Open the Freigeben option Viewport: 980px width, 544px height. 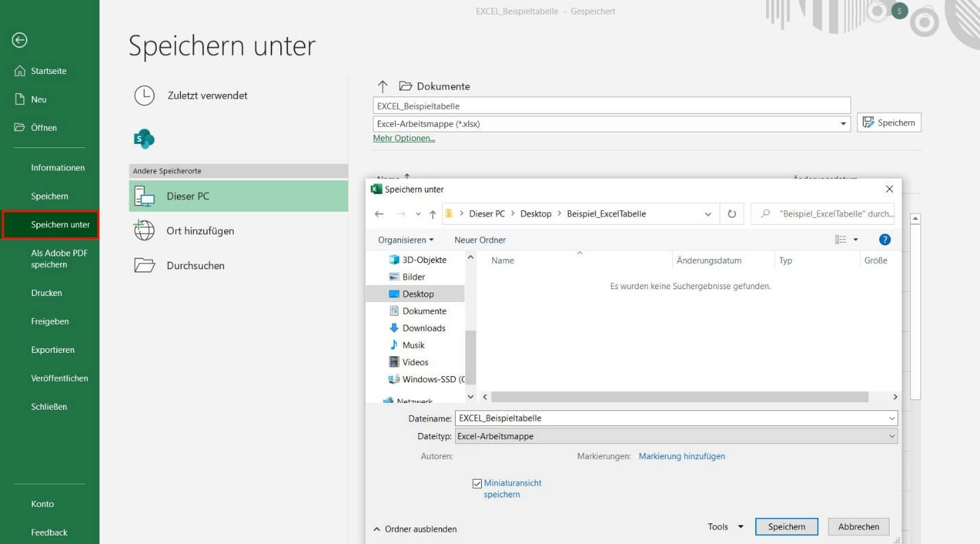tap(50, 321)
